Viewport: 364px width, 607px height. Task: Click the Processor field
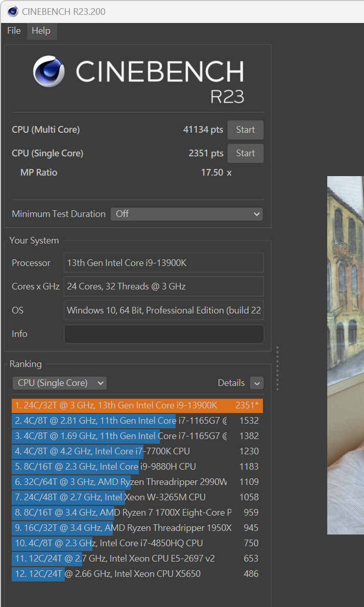point(164,263)
